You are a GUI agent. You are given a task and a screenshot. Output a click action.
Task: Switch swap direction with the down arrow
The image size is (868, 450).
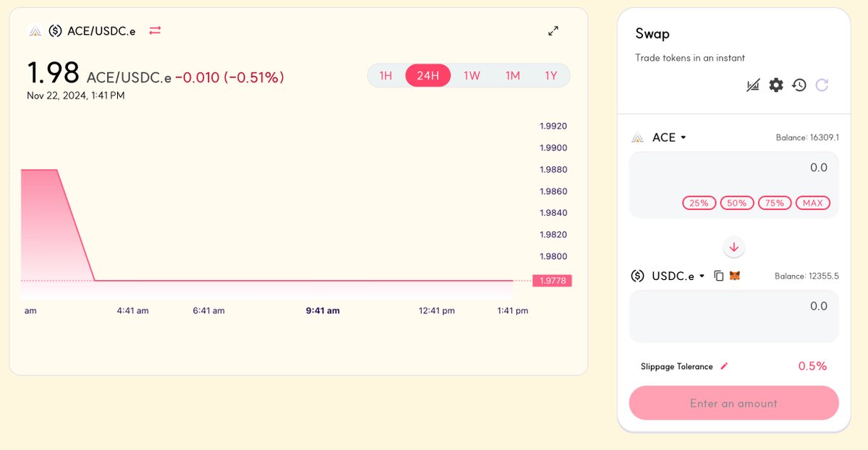click(x=733, y=247)
